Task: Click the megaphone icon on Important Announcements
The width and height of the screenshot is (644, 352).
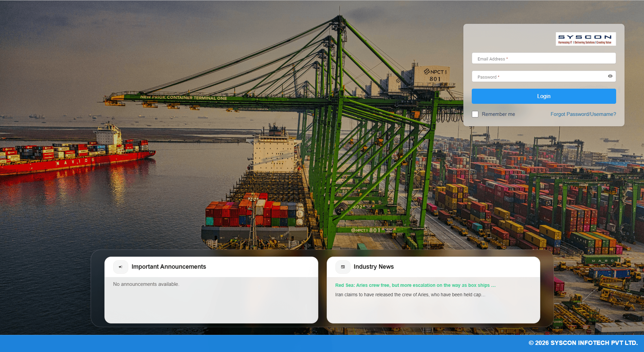Action: [x=121, y=267]
